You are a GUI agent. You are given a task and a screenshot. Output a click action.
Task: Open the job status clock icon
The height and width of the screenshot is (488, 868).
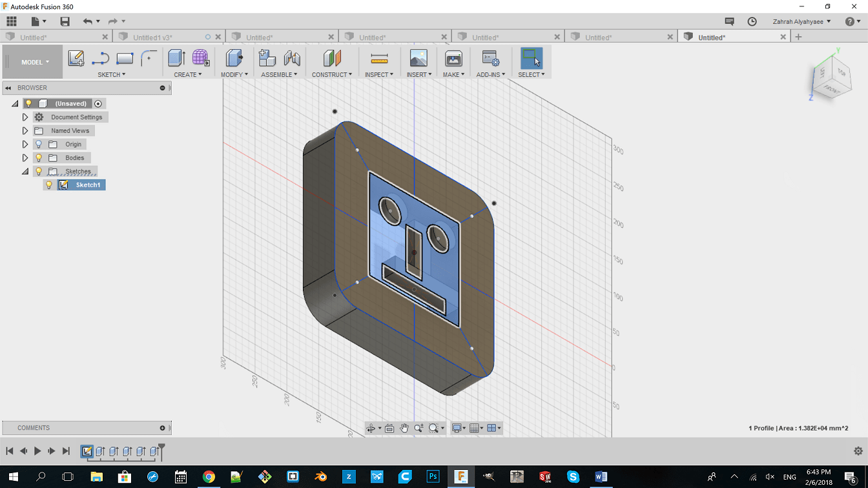pos(752,21)
